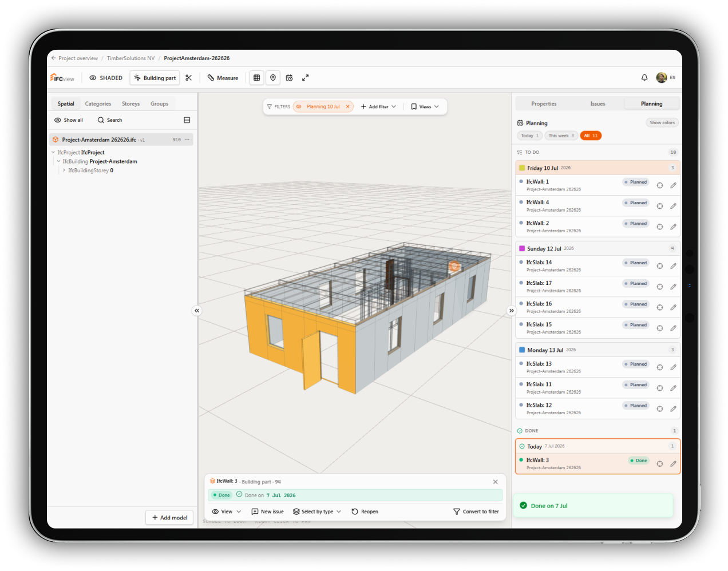Open the Add filter dropdown
The height and width of the screenshot is (571, 728).
378,106
